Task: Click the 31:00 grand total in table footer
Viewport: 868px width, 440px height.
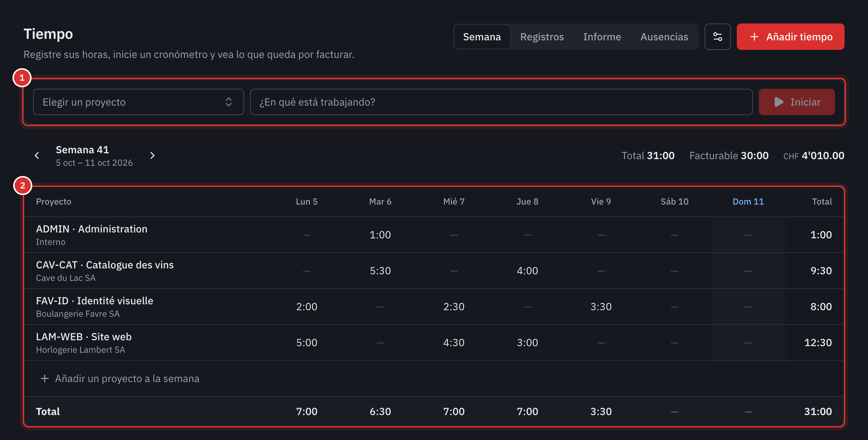Action: [x=818, y=411]
